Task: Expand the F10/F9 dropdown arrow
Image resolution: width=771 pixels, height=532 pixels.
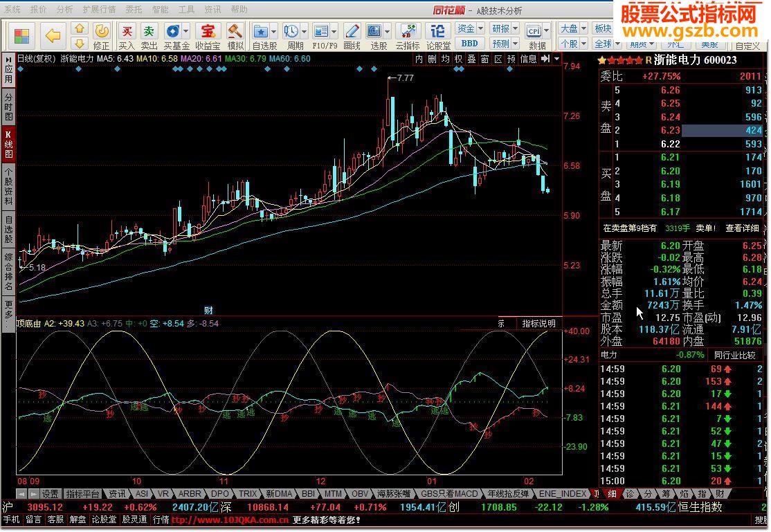Action: [x=334, y=31]
